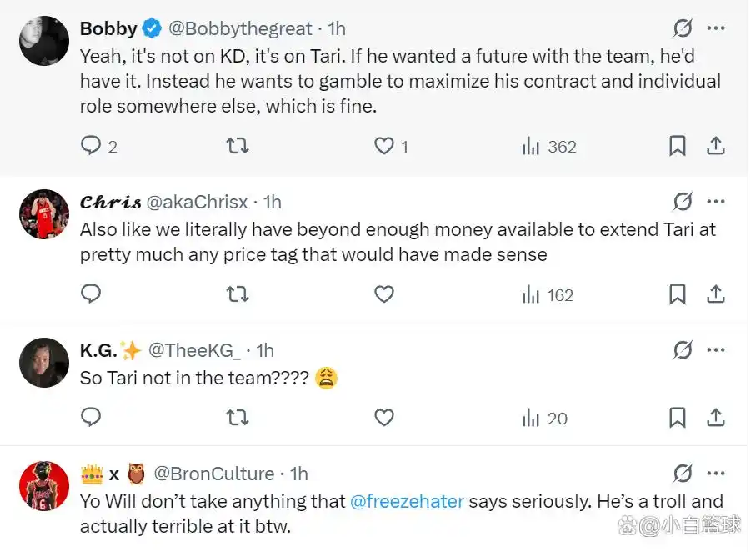The image size is (756, 552).
Task: Share K.G.'s tweet
Action: click(x=715, y=417)
